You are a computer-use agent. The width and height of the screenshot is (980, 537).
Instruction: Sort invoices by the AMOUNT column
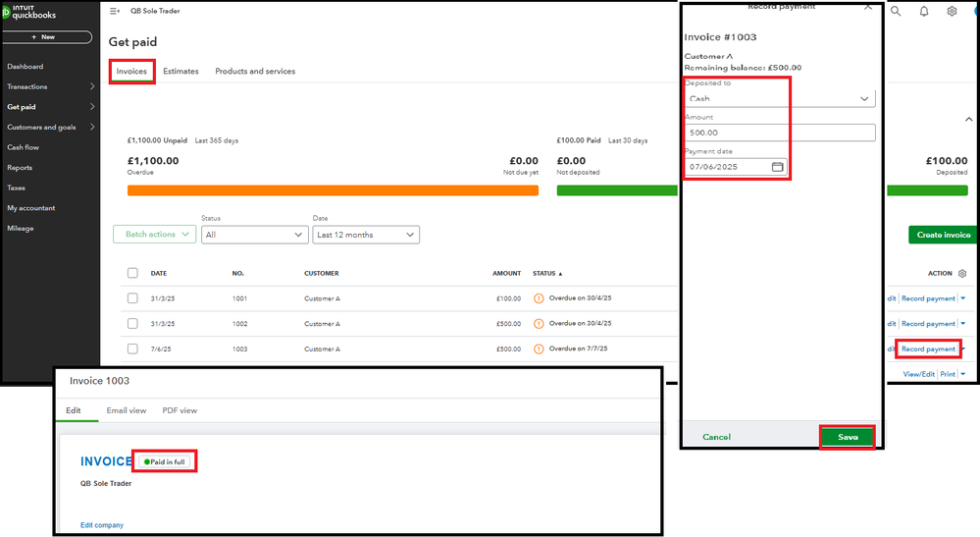[x=506, y=273]
